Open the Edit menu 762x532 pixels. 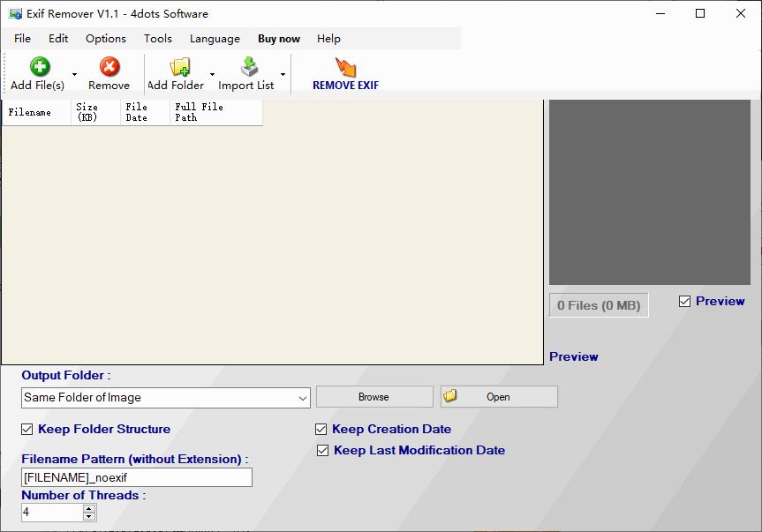coord(58,38)
